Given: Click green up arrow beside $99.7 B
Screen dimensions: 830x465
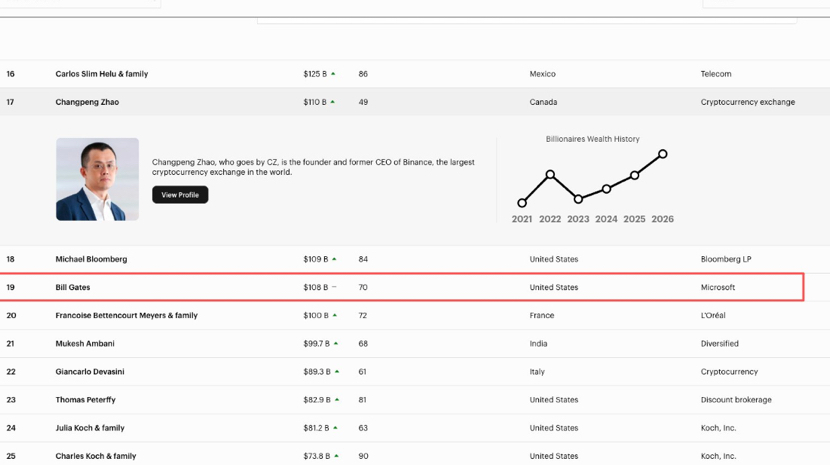Looking at the screenshot, I should click(336, 343).
